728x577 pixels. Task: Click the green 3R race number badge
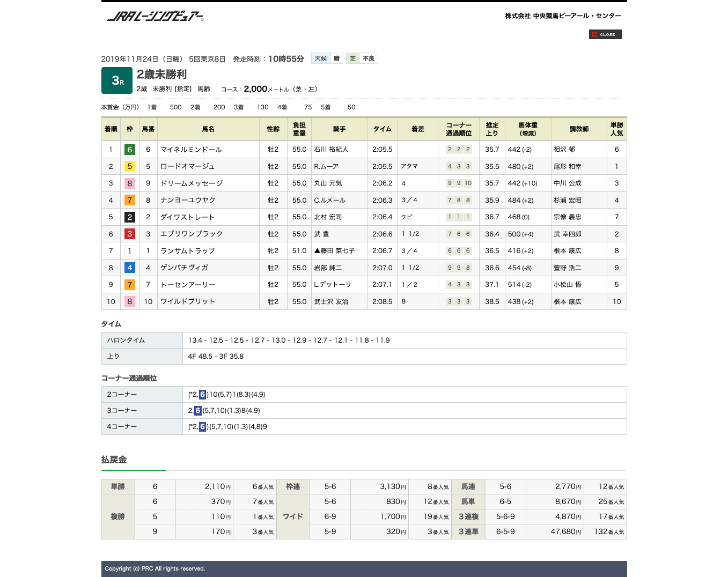tap(117, 80)
